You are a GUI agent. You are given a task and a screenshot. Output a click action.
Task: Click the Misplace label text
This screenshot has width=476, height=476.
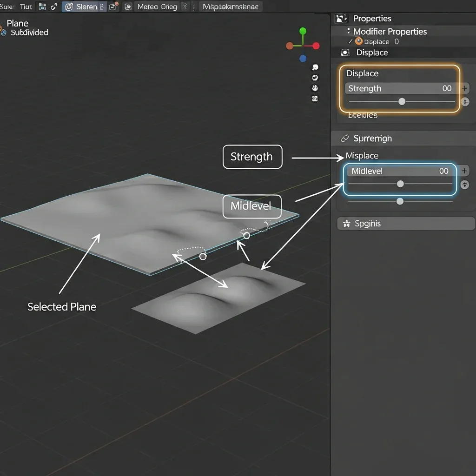pos(362,156)
